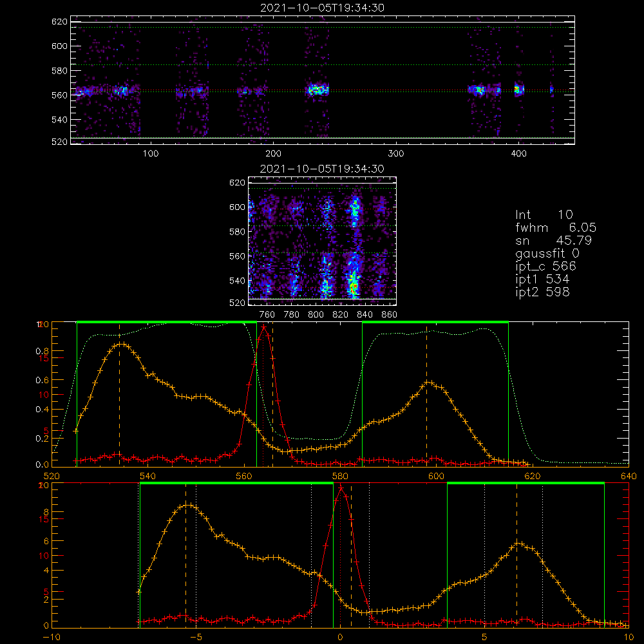
Task: Click the 300 label under the top image
Action: point(396,154)
